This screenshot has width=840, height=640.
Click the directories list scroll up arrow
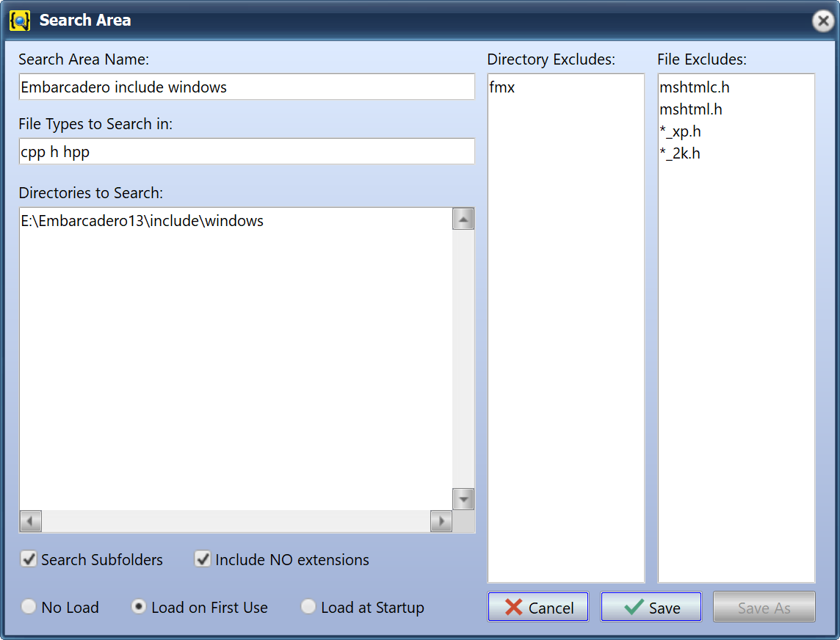(x=463, y=219)
